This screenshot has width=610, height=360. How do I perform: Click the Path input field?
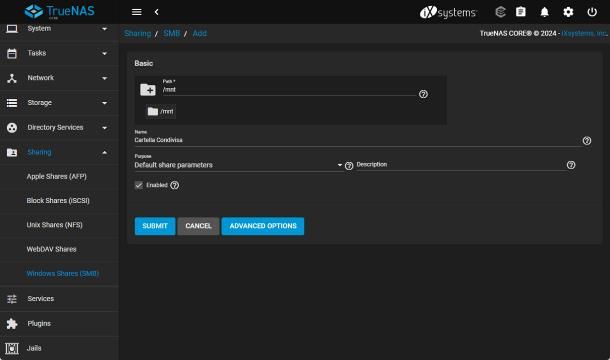point(289,90)
